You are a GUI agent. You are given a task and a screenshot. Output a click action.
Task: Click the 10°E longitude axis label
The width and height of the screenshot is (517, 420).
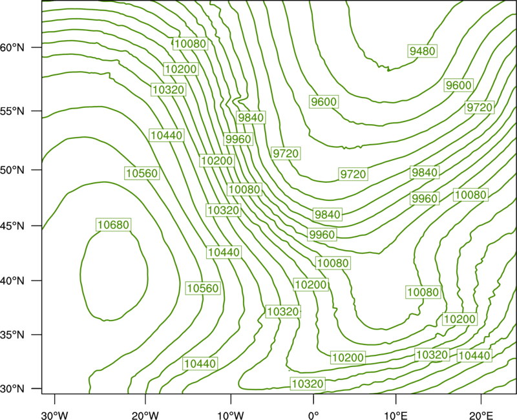(x=396, y=415)
